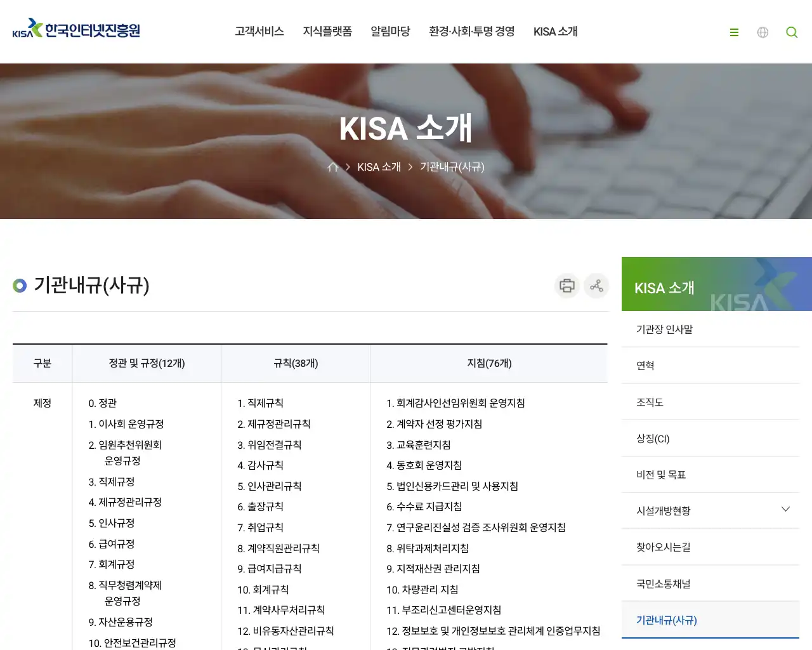View the 조직도 page

pos(649,402)
